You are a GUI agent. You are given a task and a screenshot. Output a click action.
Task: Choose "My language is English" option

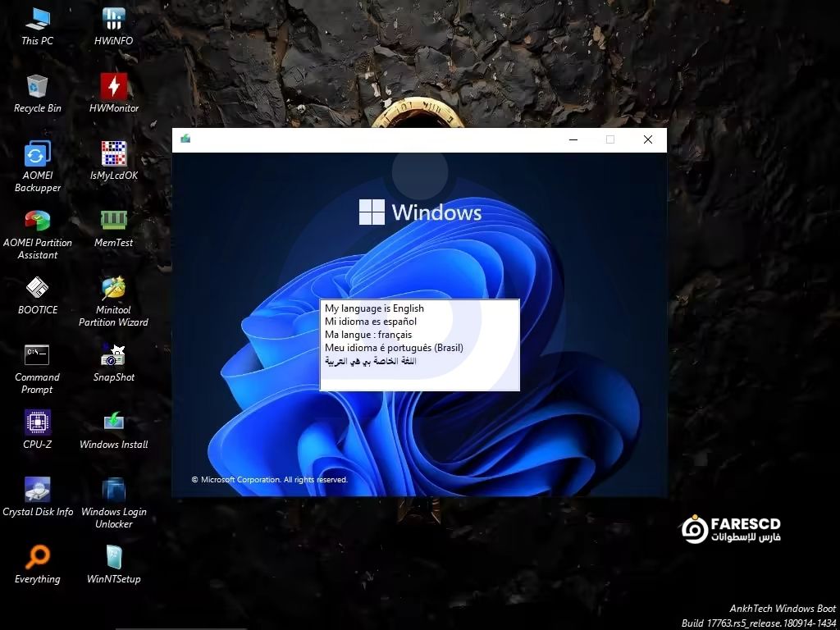pos(374,308)
